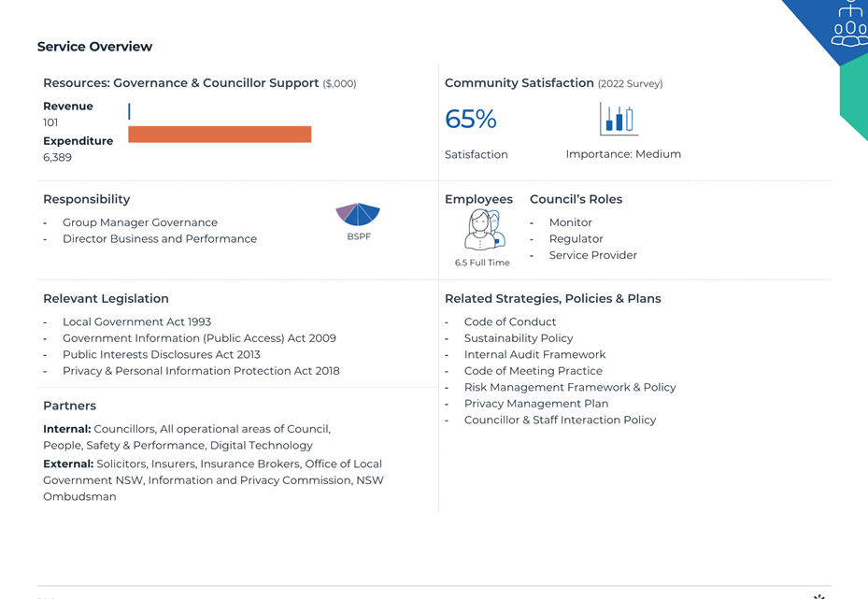Open Internal Audit Framework entry
Viewport: 868px width, 599px height.
[534, 354]
